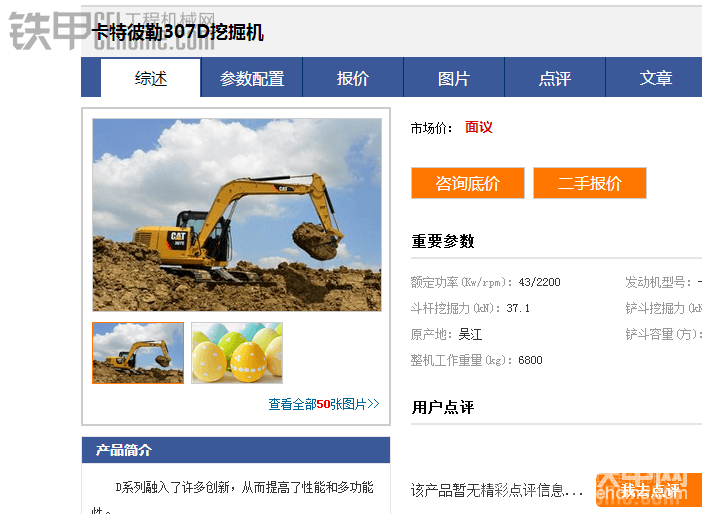Click the 整机工作重量 value 6800
The height and width of the screenshot is (514, 702).
(x=530, y=360)
